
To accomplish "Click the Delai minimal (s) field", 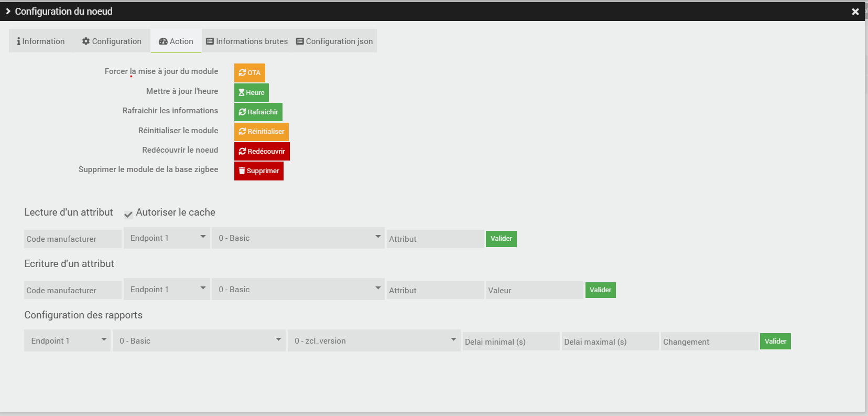I will pyautogui.click(x=511, y=342).
